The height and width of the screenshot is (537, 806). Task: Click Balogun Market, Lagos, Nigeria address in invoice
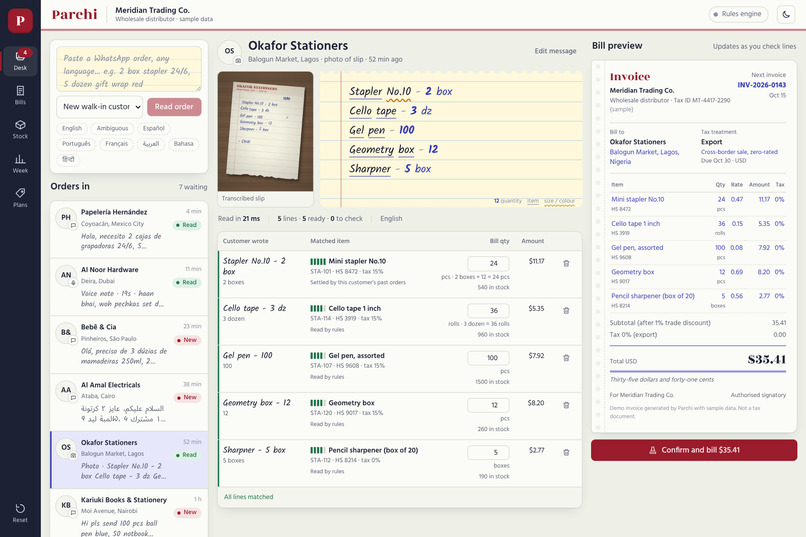645,157
